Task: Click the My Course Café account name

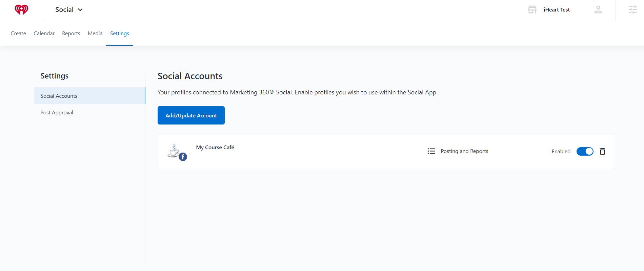Action: coord(215,148)
